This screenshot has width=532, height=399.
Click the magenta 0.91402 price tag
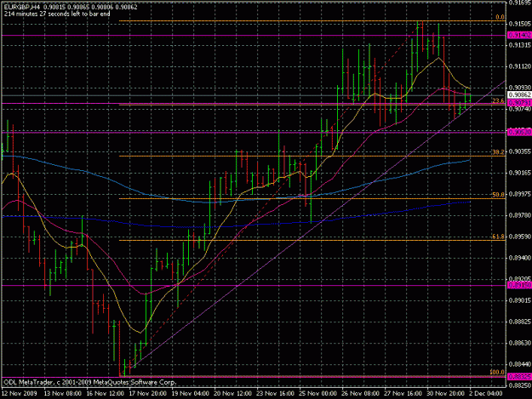pos(519,35)
